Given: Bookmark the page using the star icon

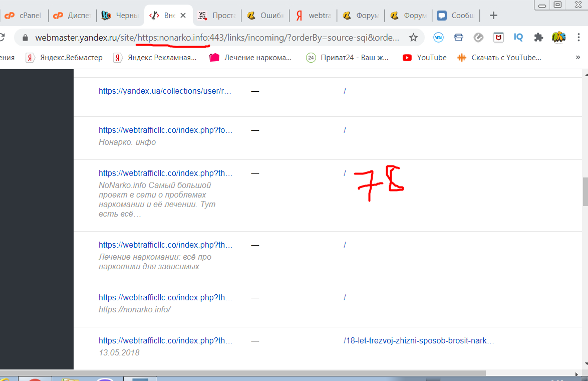Looking at the screenshot, I should [x=413, y=37].
